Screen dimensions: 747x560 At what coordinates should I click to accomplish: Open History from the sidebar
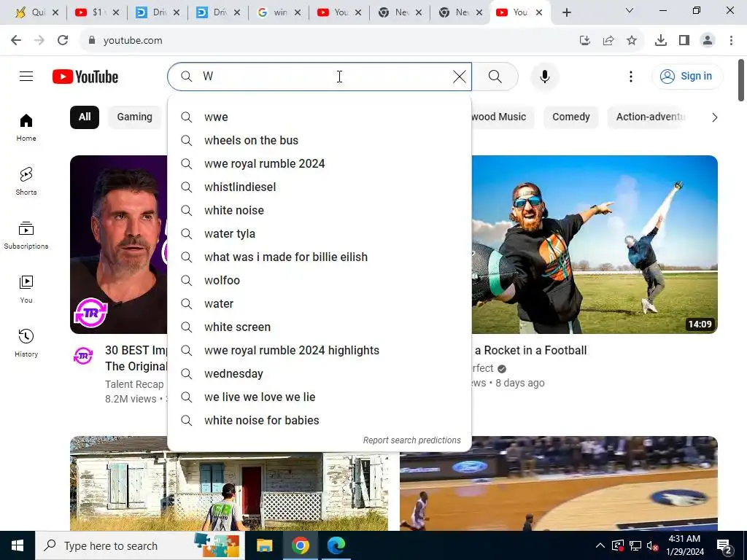pyautogui.click(x=26, y=343)
